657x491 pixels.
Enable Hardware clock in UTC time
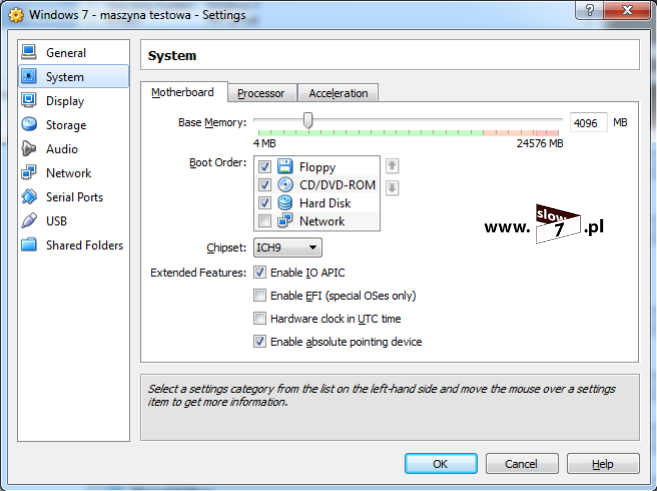[x=259, y=318]
